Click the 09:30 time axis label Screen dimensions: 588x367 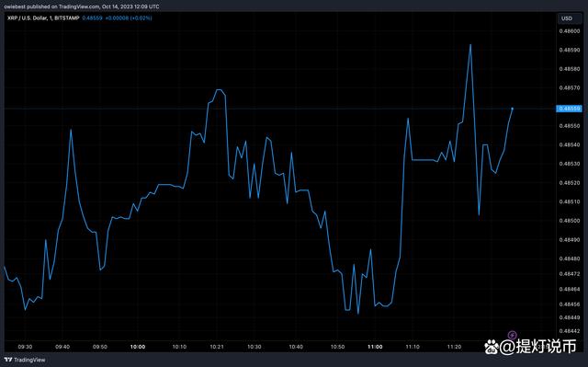point(25,347)
